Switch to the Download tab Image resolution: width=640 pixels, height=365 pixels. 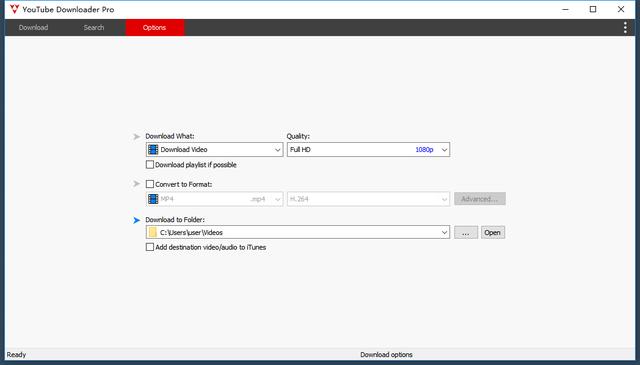pyautogui.click(x=33, y=27)
